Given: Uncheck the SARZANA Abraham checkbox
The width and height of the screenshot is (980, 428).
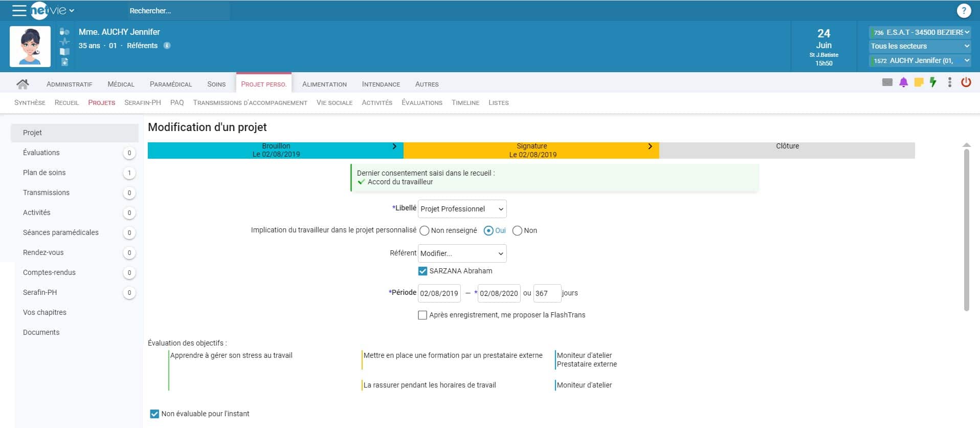Looking at the screenshot, I should tap(422, 271).
